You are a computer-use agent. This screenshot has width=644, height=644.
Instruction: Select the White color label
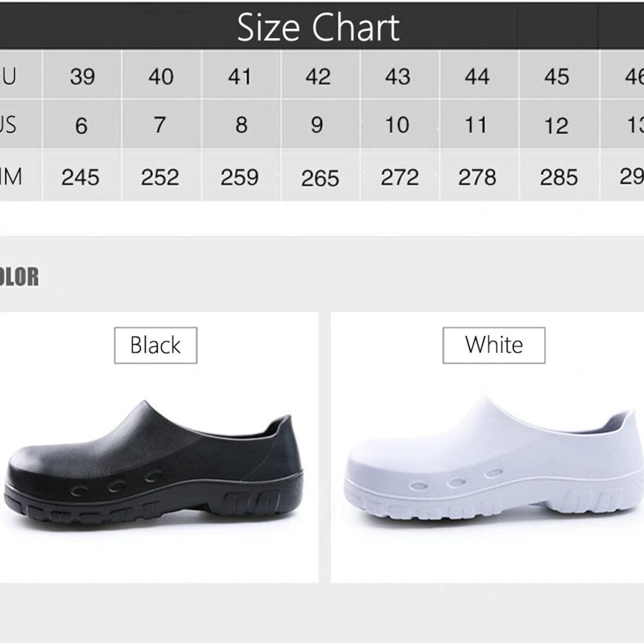pos(494,345)
